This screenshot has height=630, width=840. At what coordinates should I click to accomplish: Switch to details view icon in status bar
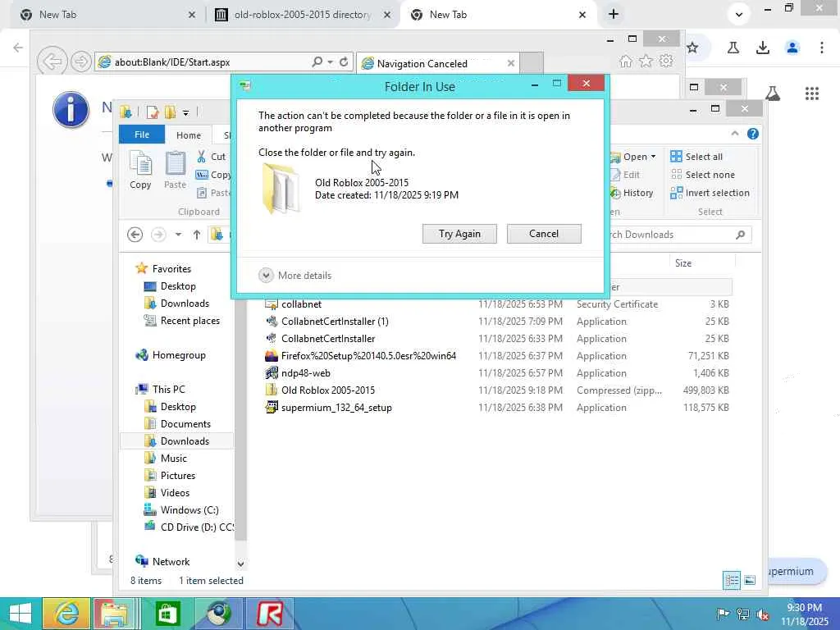[731, 580]
